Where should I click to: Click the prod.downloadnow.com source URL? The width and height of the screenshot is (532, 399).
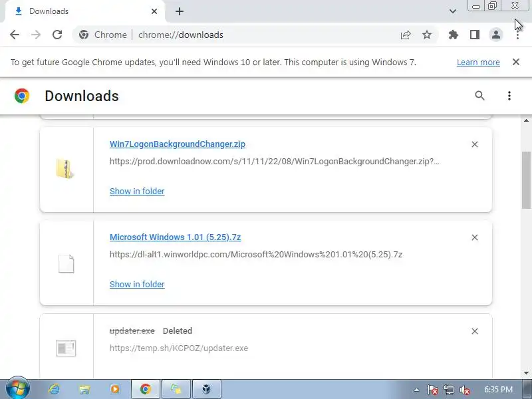274,162
